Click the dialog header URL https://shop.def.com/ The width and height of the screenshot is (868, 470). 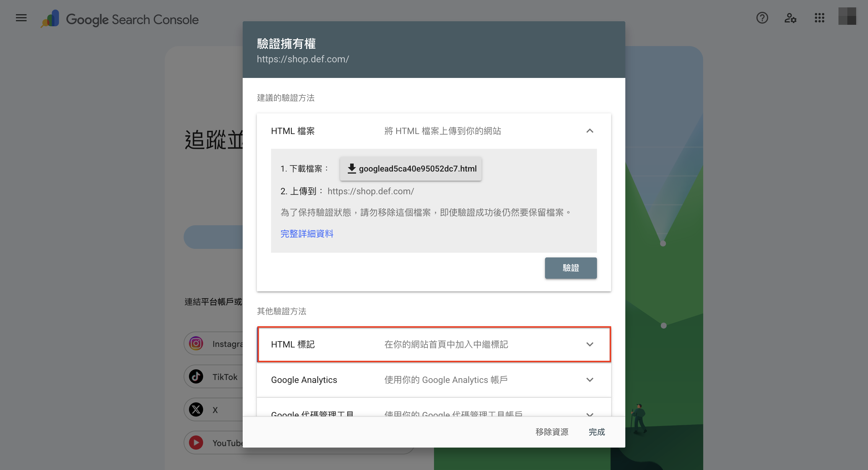pos(303,59)
